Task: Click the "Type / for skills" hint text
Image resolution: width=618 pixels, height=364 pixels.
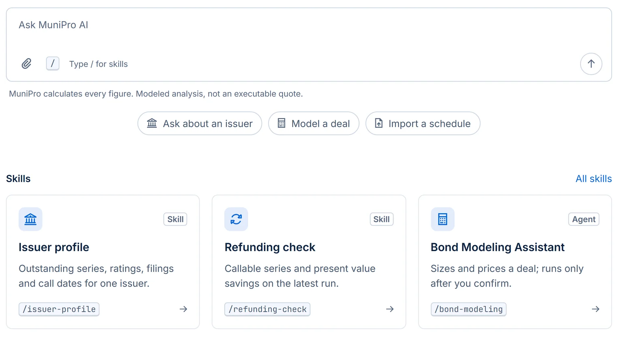Action: click(98, 64)
